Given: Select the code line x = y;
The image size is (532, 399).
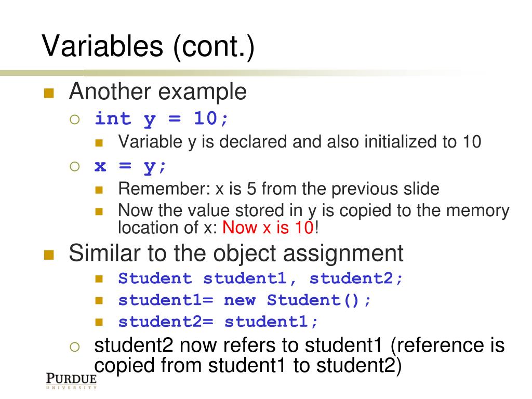Looking at the screenshot, I should point(130,167).
